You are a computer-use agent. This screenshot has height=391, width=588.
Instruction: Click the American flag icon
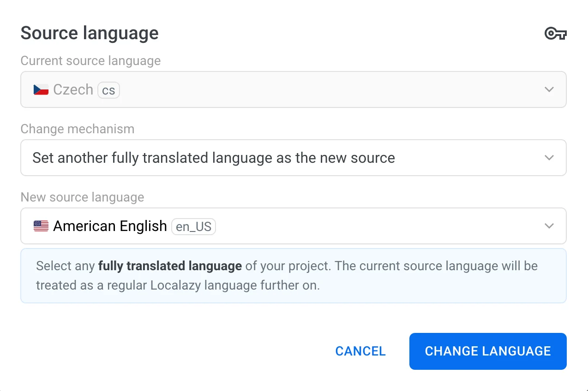coord(41,226)
